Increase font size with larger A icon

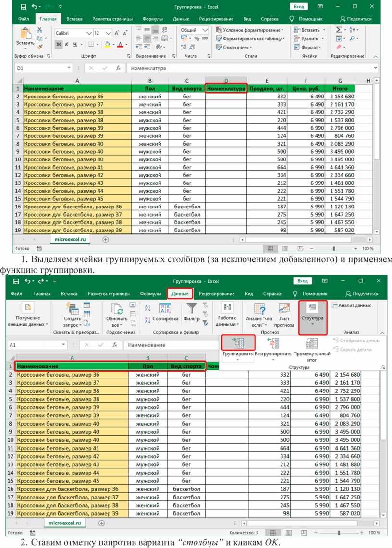tap(117, 33)
